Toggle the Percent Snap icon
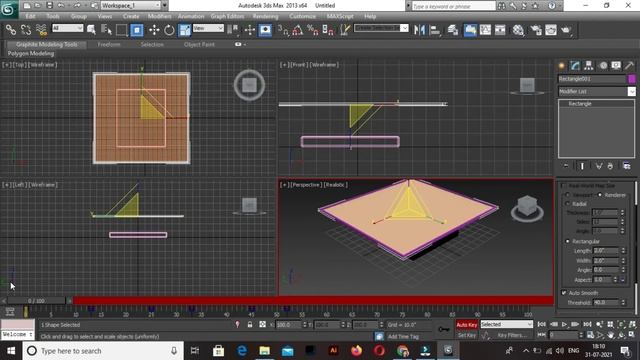 (x=313, y=30)
